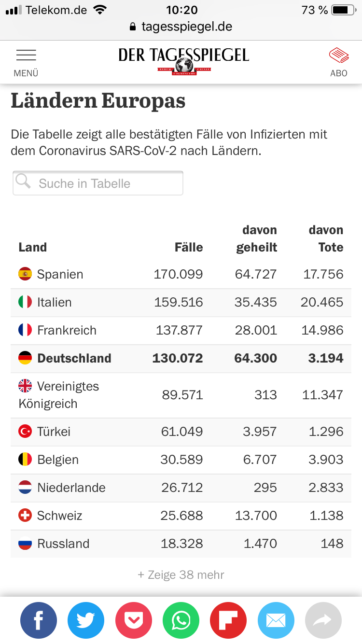The image size is (362, 644).
Task: Share article via Twitter icon
Action: point(86,620)
